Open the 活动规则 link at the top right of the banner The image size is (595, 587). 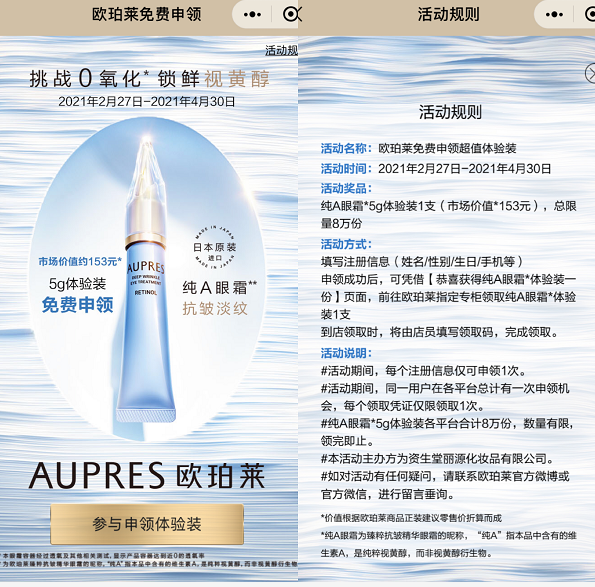point(282,50)
